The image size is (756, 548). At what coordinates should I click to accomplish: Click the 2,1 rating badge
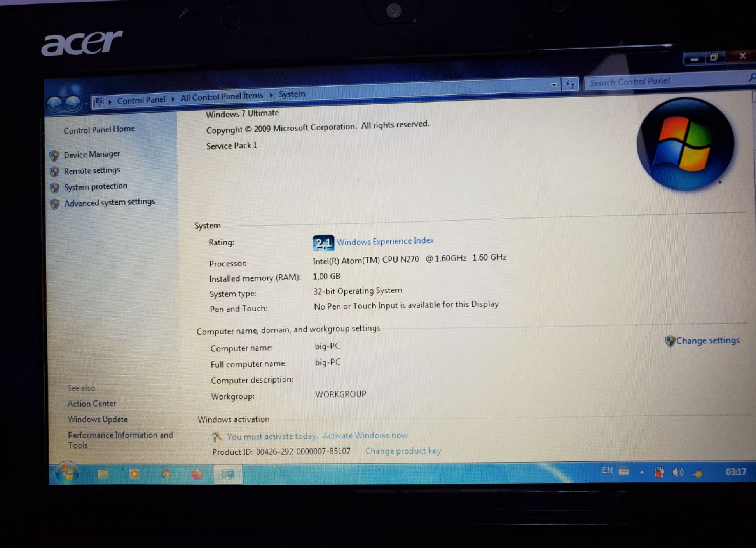tap(323, 243)
